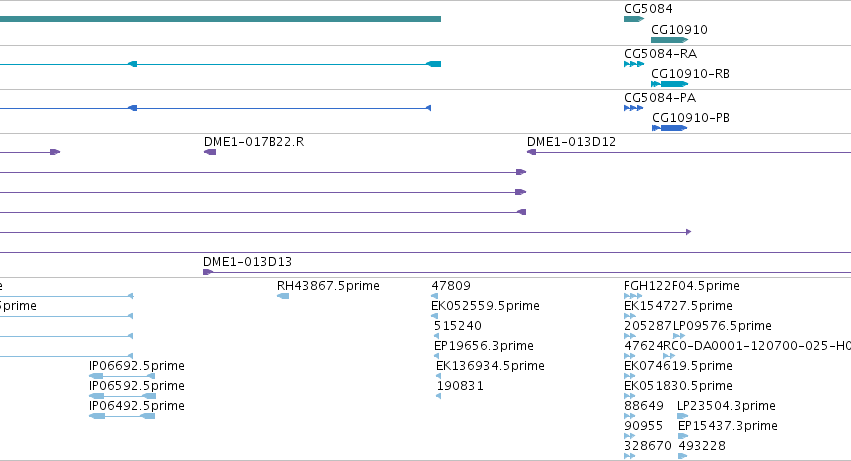Select the IP06592.5prime EST feature
The width and height of the screenshot is (851, 461).
[x=122, y=396]
